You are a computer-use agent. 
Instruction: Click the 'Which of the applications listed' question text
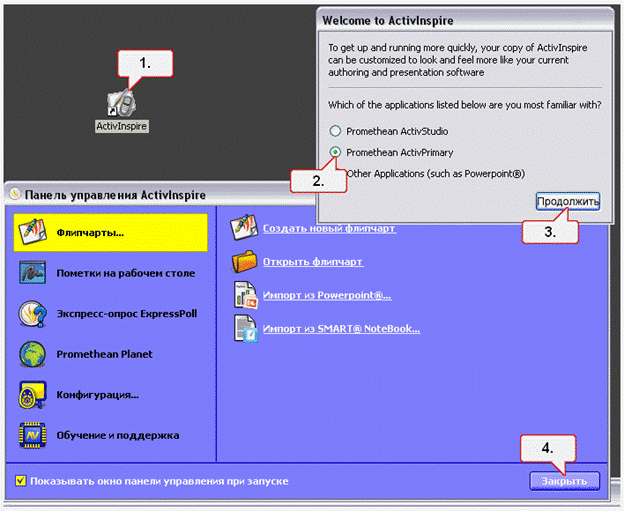pyautogui.click(x=464, y=105)
